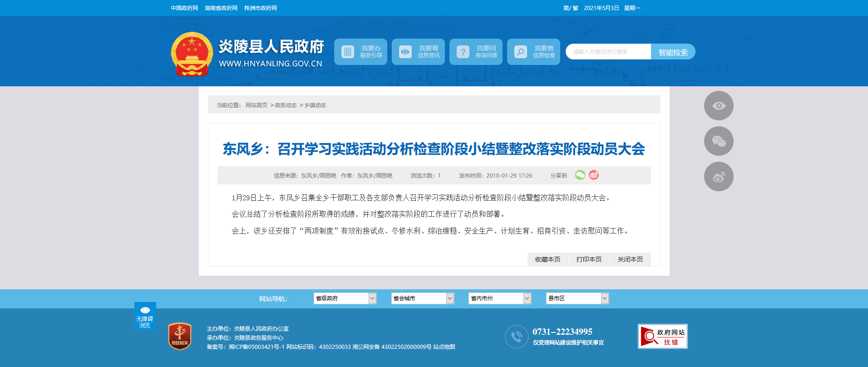
Task: Open the 省会城市 dropdown
Action: 422,298
